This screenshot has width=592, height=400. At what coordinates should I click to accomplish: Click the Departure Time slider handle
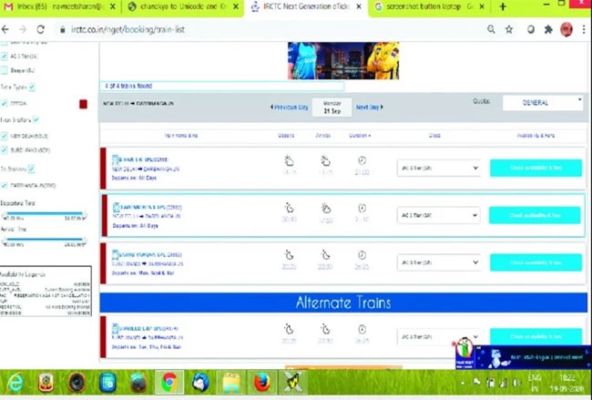click(x=5, y=215)
